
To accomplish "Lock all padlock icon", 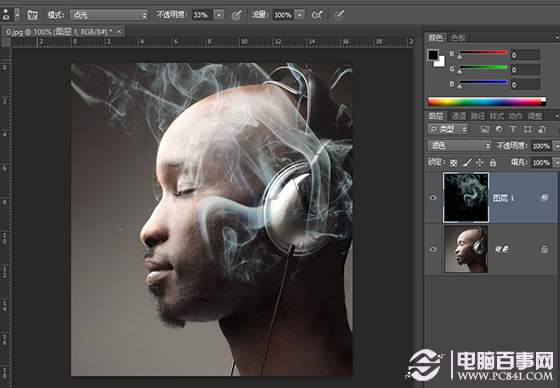I will (x=493, y=163).
